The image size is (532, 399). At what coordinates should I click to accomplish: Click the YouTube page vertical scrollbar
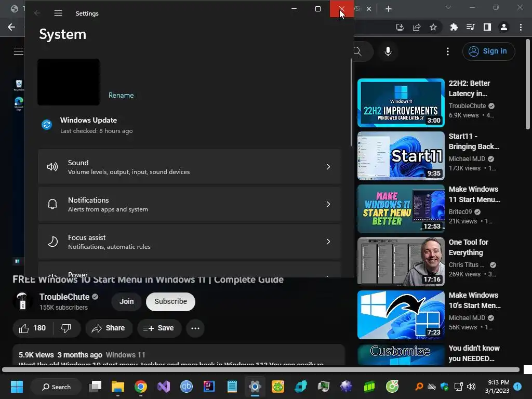click(528, 85)
